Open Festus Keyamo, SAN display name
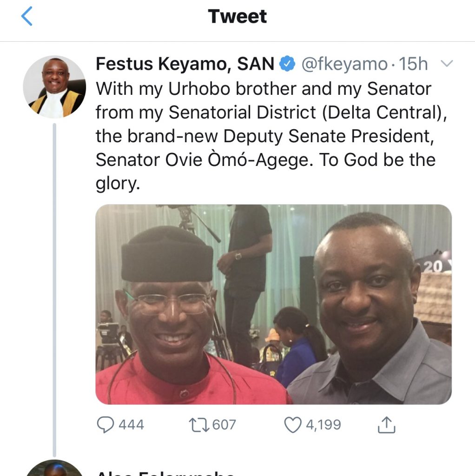The width and height of the screenshot is (475, 476). [185, 64]
